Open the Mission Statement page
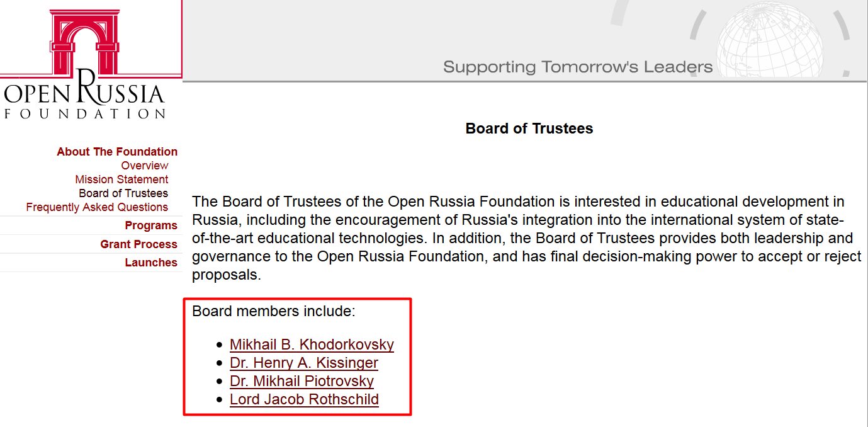 [121, 179]
